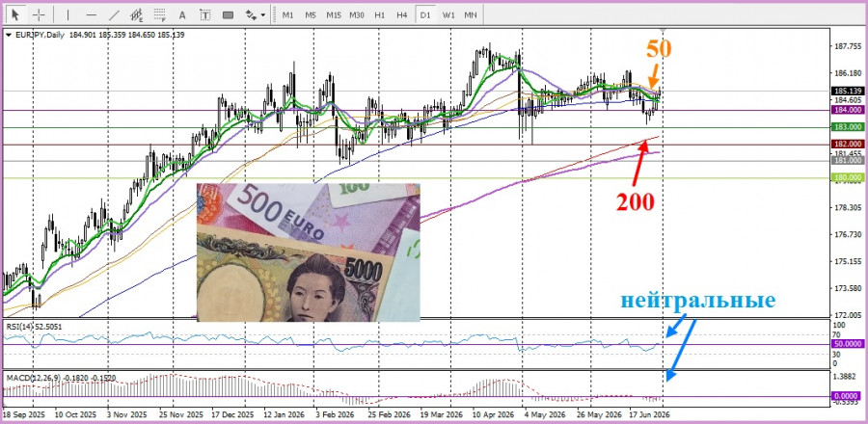The width and height of the screenshot is (868, 424).
Task: Toggle the active D1 timeframe button
Action: click(425, 14)
